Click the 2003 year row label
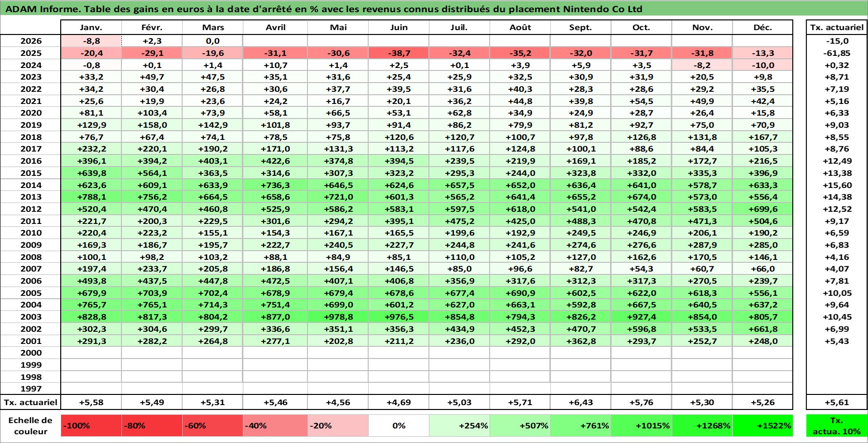The width and height of the screenshot is (868, 443). pos(31,317)
